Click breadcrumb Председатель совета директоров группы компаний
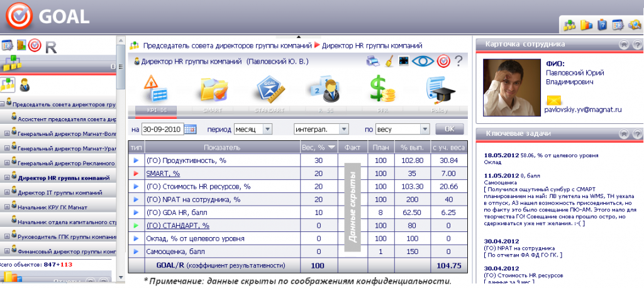 pos(228,46)
